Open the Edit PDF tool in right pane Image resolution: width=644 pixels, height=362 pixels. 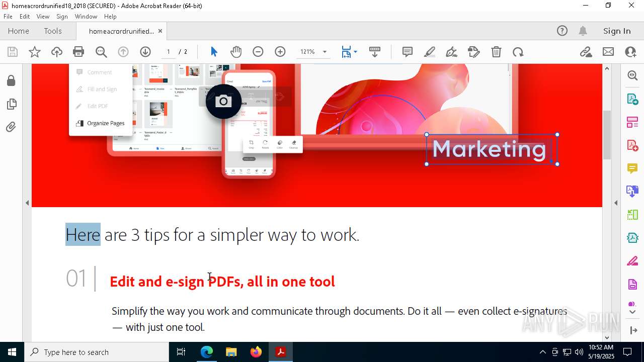632,122
